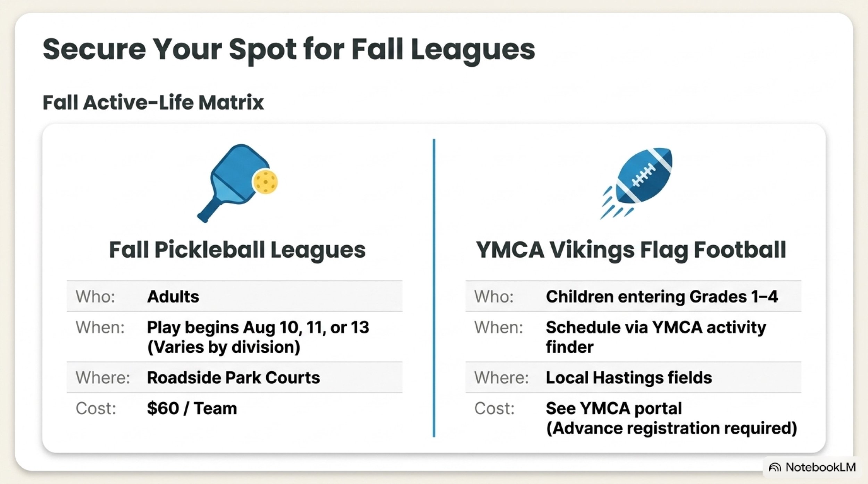Click the 'Secure Your Spot for Fall Leagues' title

tap(289, 50)
